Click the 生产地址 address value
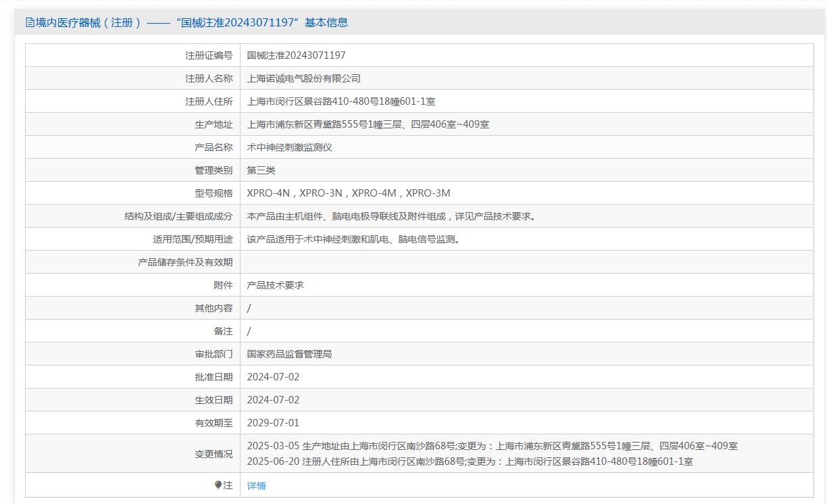 pos(368,124)
